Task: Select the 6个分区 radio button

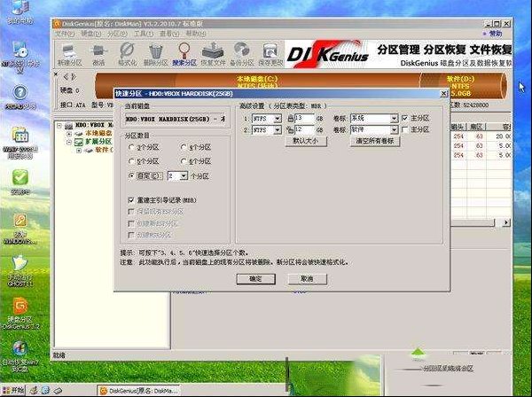Action: coord(184,161)
